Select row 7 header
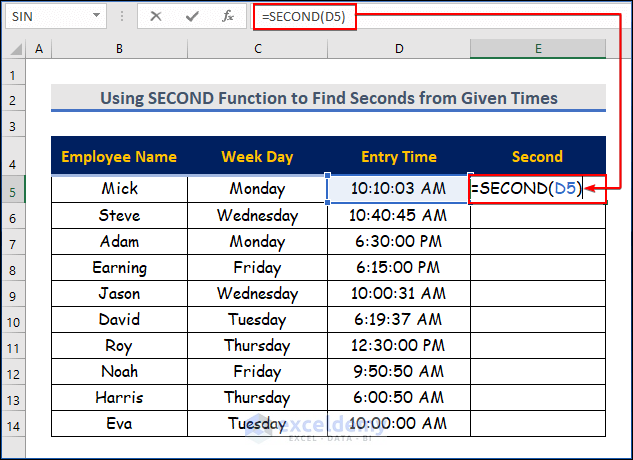This screenshot has height=460, width=633. (x=13, y=244)
